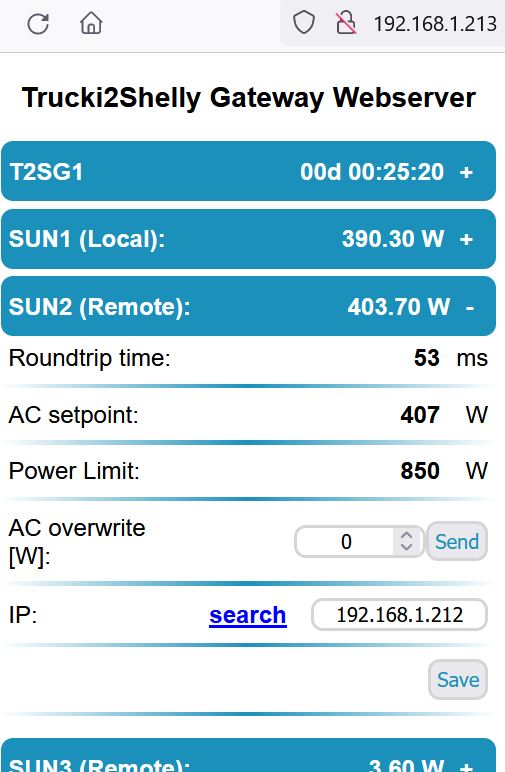Expand the T2SG1 uptime section
This screenshot has width=505, height=772.
pos(249,171)
